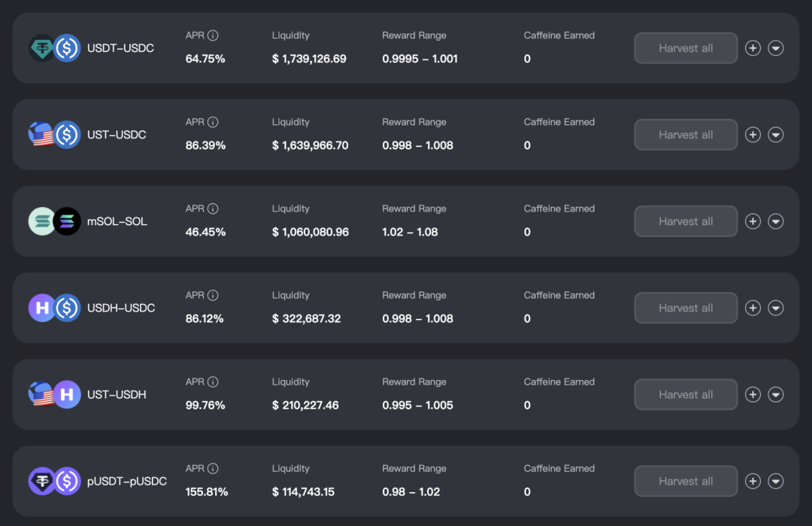Click the APR info icon for pUSDT-pUSDC
The width and height of the screenshot is (812, 526).
(x=213, y=468)
